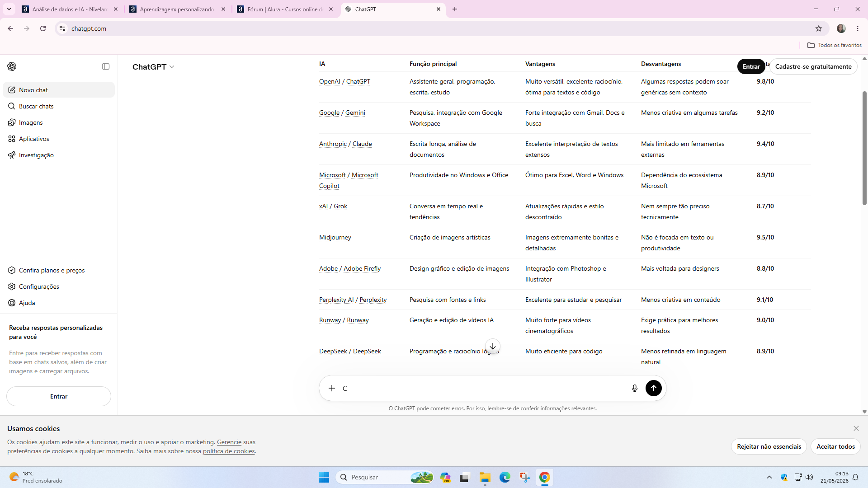Open the Snipping Tool from the taskbar
This screenshot has height=488, width=868.
pyautogui.click(x=525, y=477)
